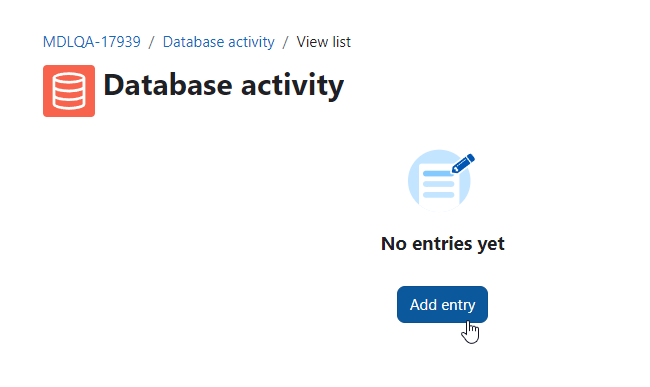The image size is (650, 387).
Task: Select the current View list breadcrumb
Action: 323,42
